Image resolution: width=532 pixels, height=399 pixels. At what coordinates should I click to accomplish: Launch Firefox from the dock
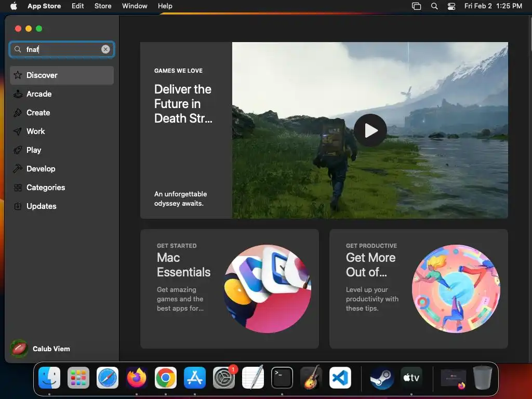137,378
